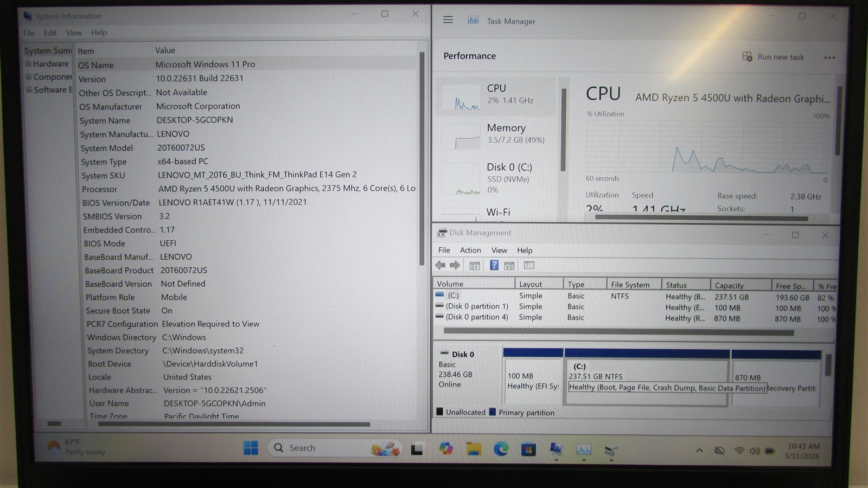Switch to Disk Management taskbar icon
This screenshot has height=488, width=868.
pos(611,450)
